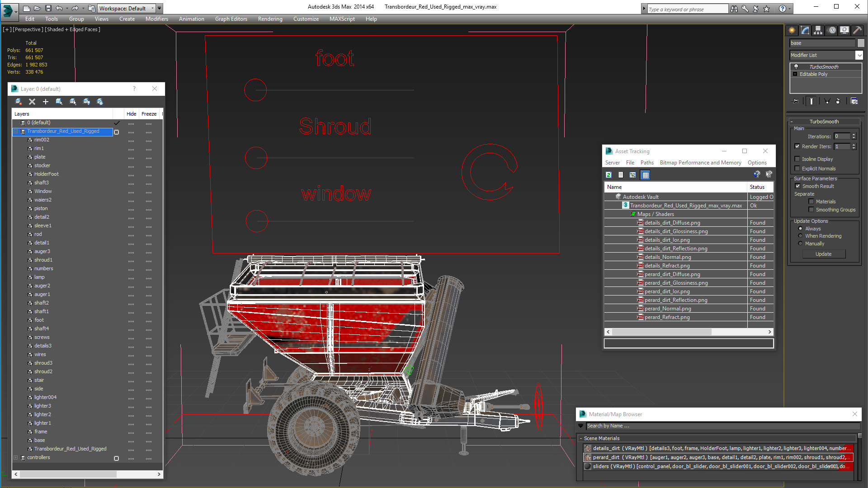The width and height of the screenshot is (868, 488).
Task: Open Bitmap Performance and Memory menu
Action: [x=700, y=163]
